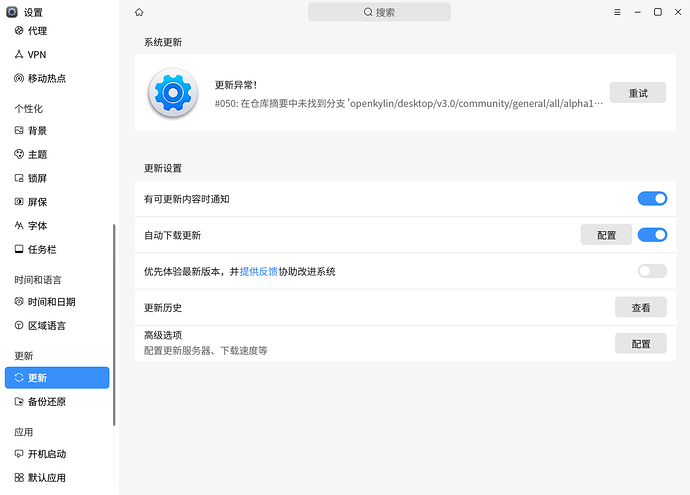Go to 背景 settings
Image resolution: width=690 pixels, height=495 pixels.
[57, 131]
